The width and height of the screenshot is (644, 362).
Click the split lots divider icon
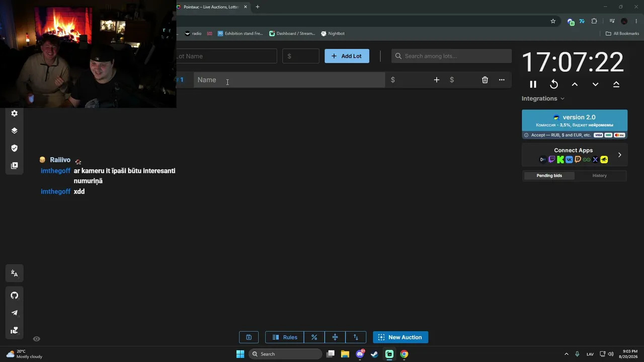tap(335, 337)
